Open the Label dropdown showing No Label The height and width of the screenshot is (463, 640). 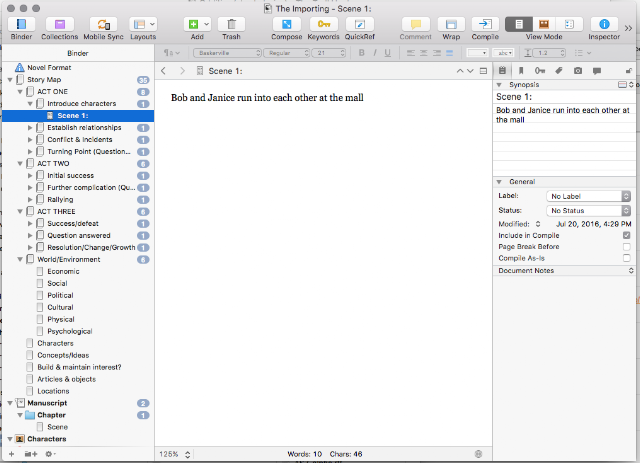pyautogui.click(x=588, y=196)
